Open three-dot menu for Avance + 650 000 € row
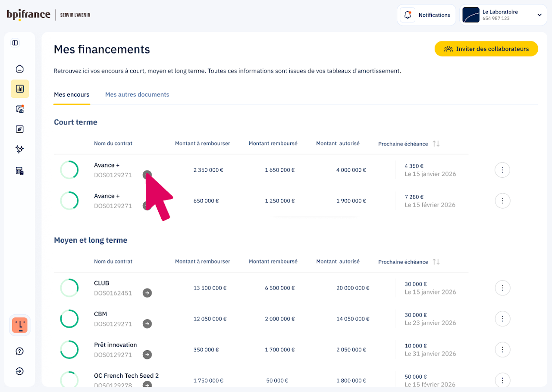This screenshot has height=392, width=552. pyautogui.click(x=502, y=201)
